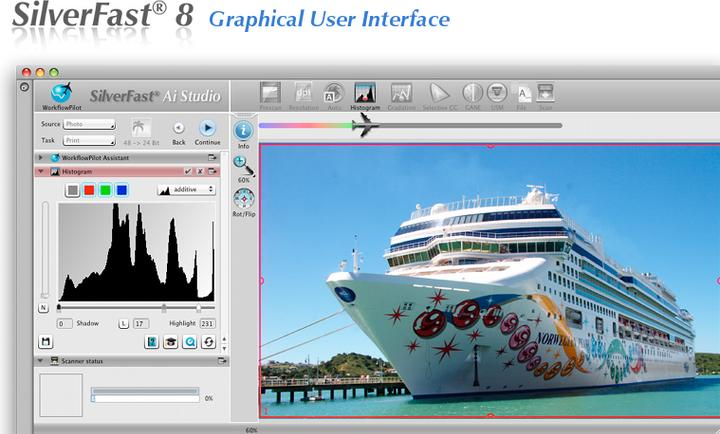The width and height of the screenshot is (720, 434).
Task: Click the left handle of the scan frame
Action: (x=261, y=280)
